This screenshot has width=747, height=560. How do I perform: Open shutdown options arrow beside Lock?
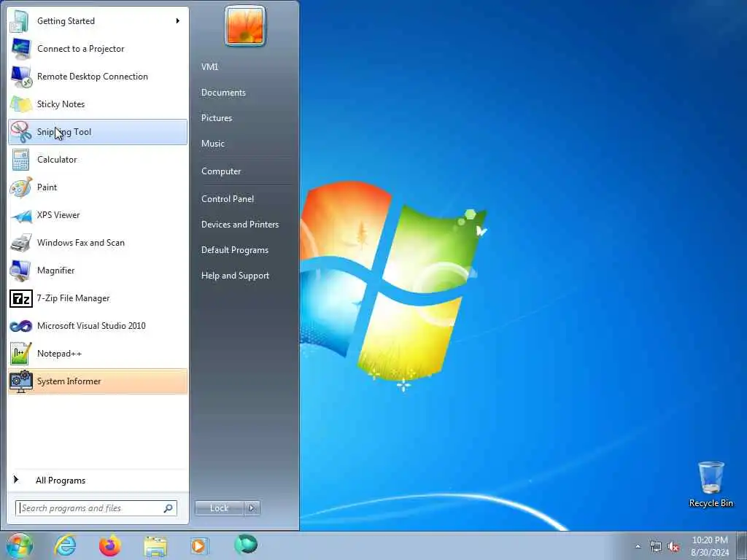(x=252, y=508)
